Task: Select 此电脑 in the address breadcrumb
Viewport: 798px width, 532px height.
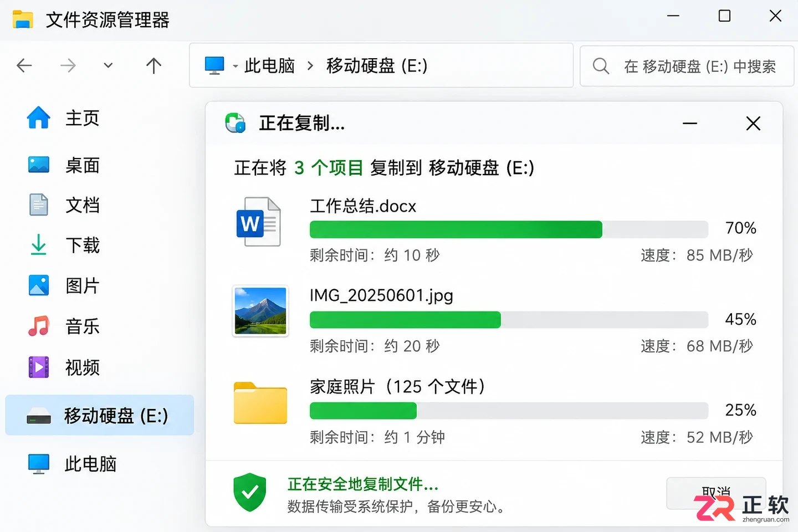Action: coord(269,66)
